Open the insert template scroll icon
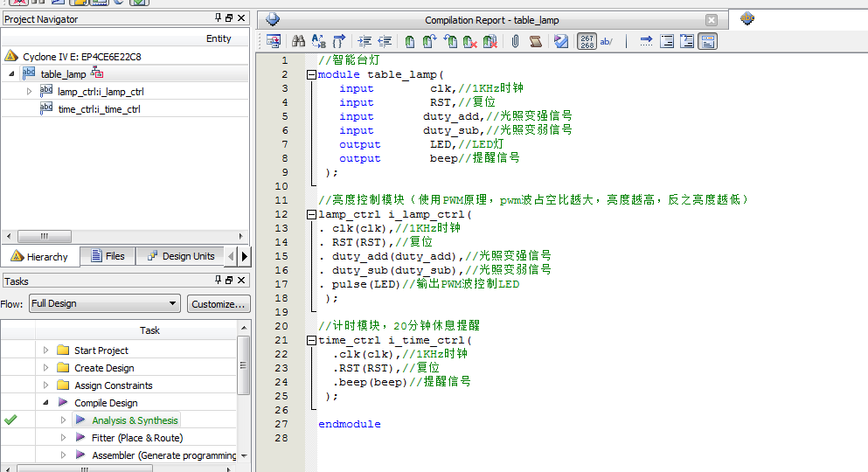The width and height of the screenshot is (868, 472). tap(535, 41)
